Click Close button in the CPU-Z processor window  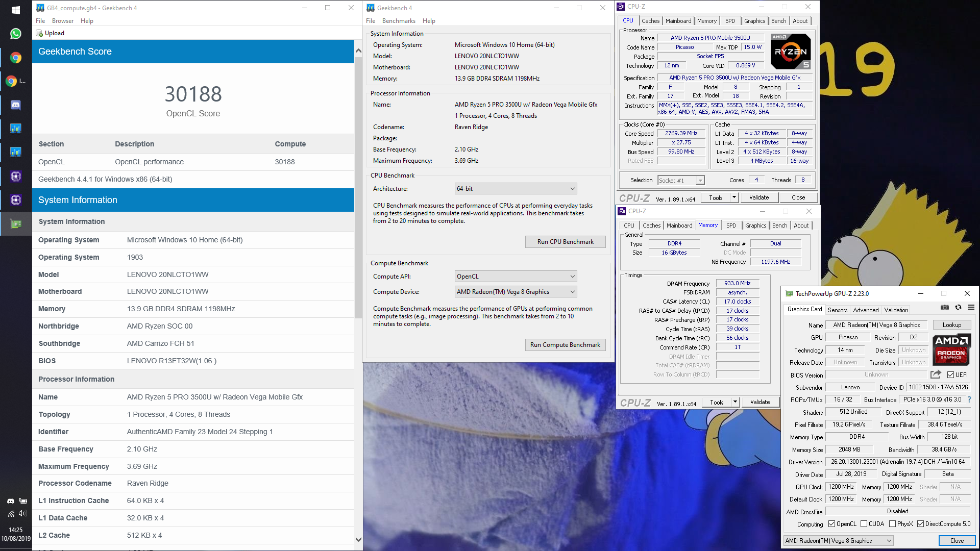coord(798,197)
